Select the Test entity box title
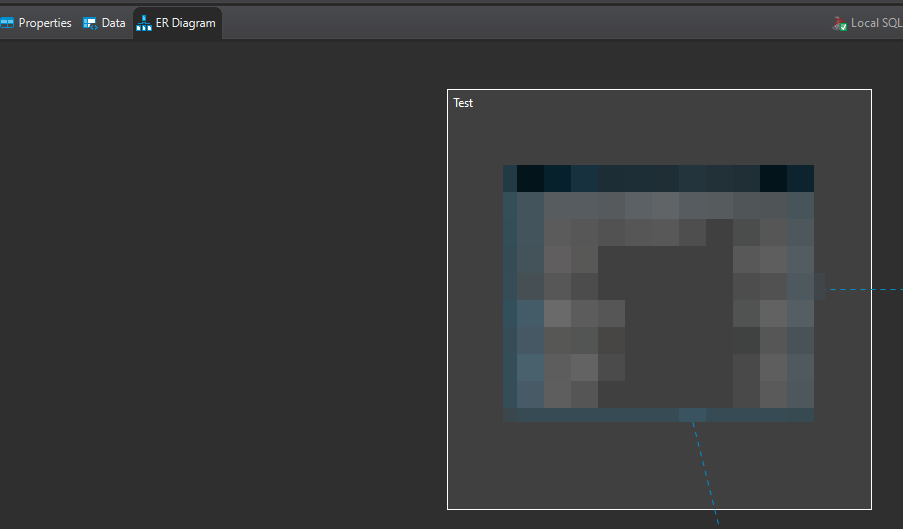Screen dimensions: 903x529 coord(463,103)
